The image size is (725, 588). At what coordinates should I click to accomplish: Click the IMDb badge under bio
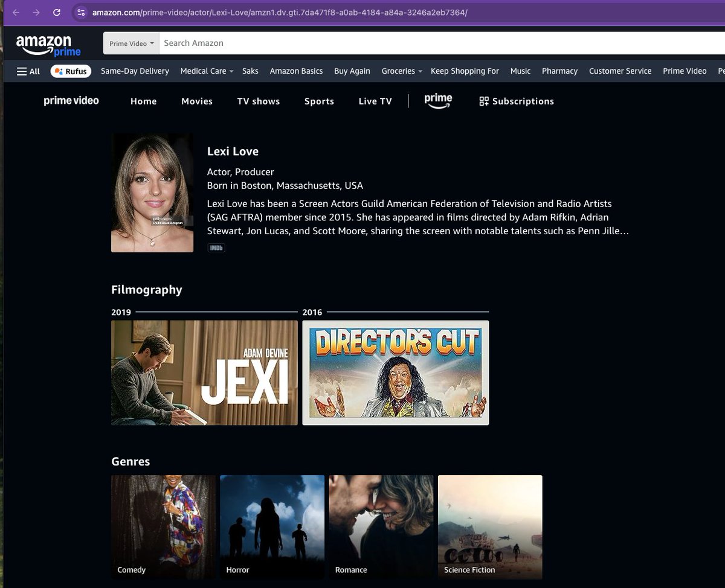216,248
